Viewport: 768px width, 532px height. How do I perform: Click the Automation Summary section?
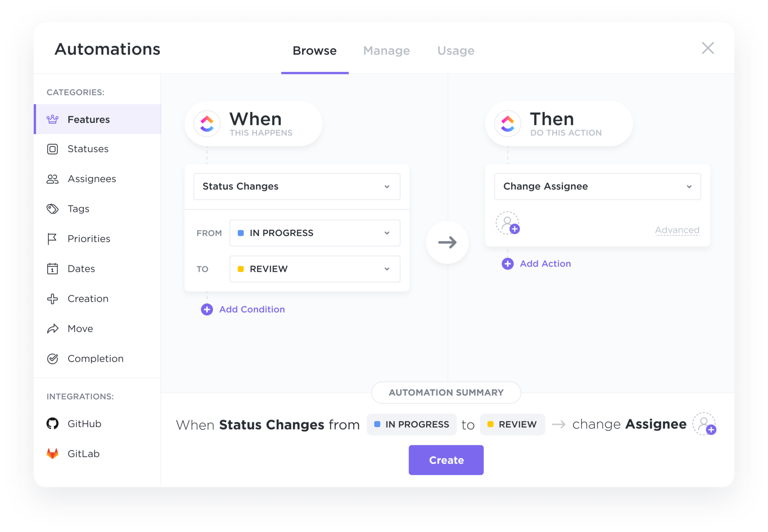pyautogui.click(x=447, y=392)
